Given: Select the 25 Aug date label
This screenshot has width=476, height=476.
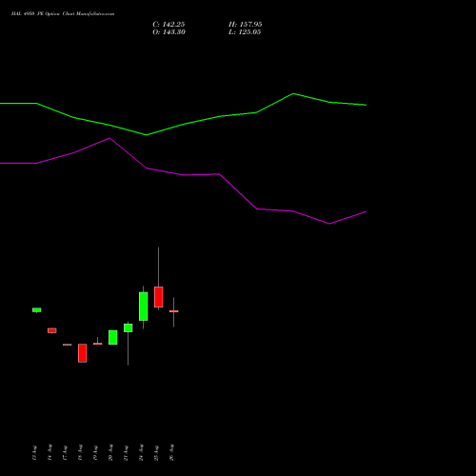Looking at the screenshot, I should coord(156,453).
